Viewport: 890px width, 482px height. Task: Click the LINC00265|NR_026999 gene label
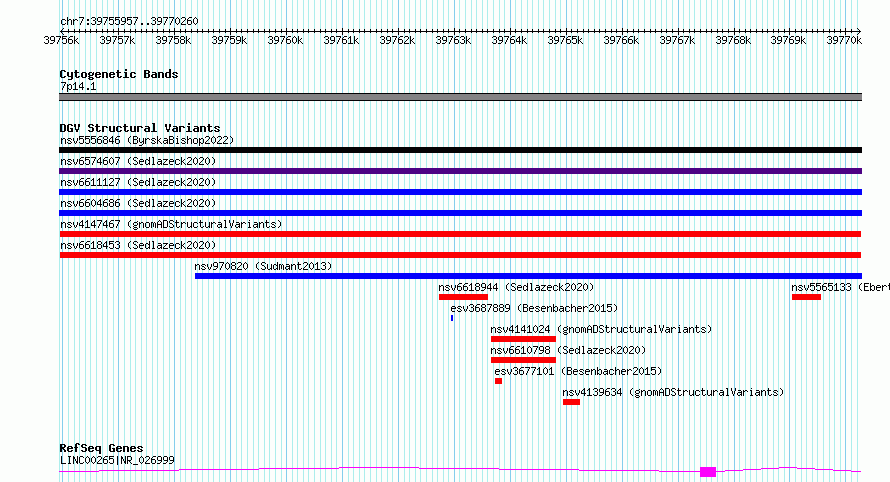(117, 460)
